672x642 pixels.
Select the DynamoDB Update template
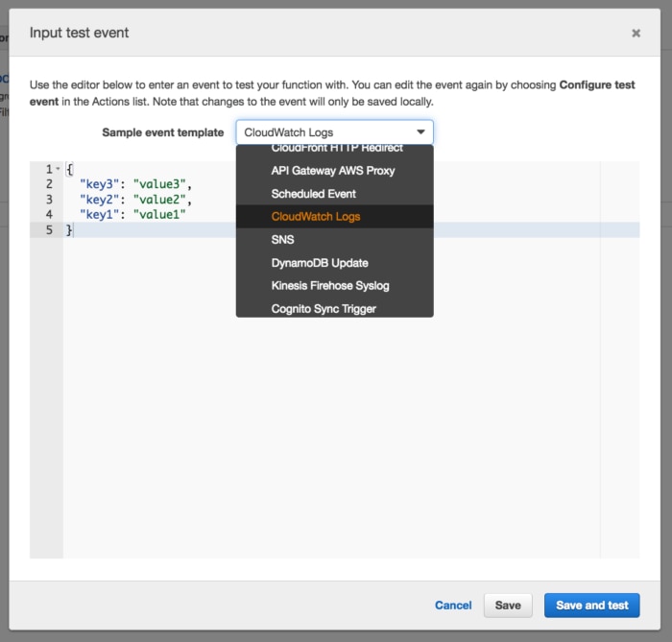(320, 263)
